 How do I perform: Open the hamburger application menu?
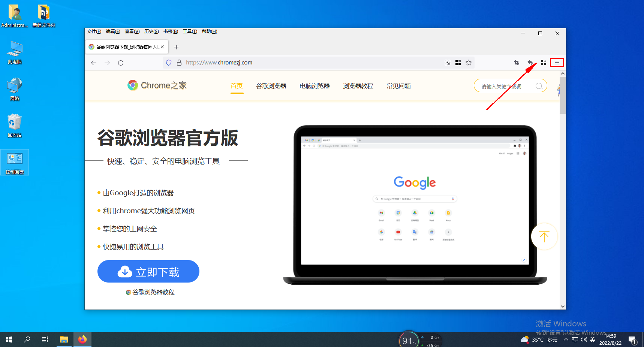[557, 63]
